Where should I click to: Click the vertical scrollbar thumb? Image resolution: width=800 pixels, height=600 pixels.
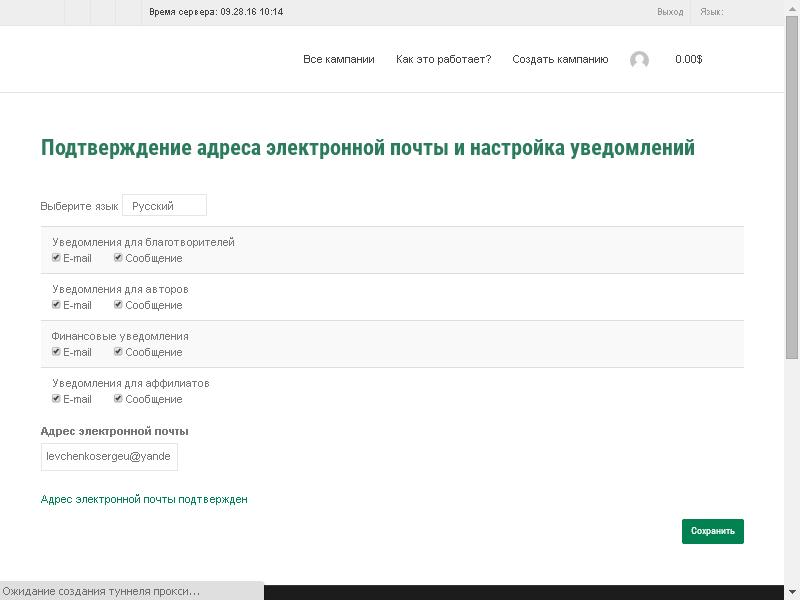[x=792, y=188]
